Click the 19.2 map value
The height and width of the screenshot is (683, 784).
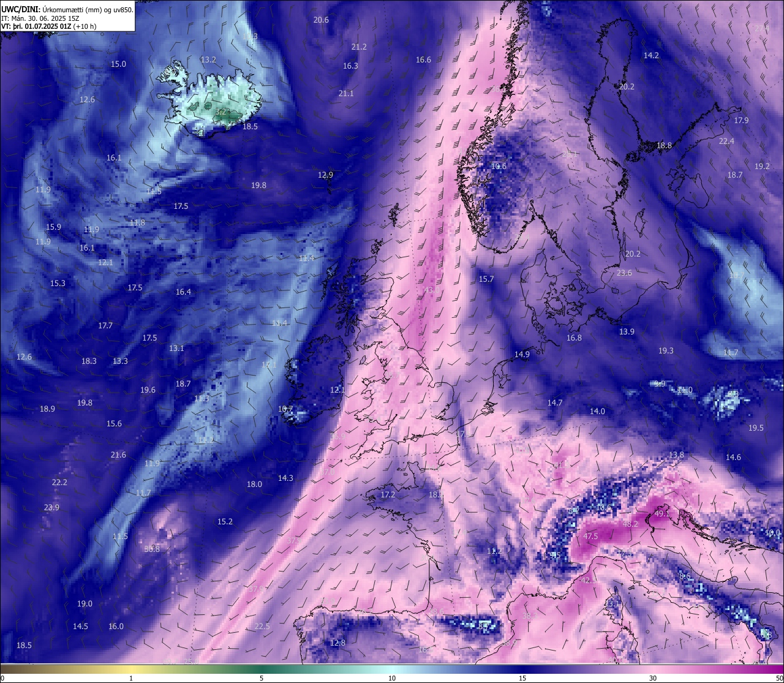pos(762,167)
